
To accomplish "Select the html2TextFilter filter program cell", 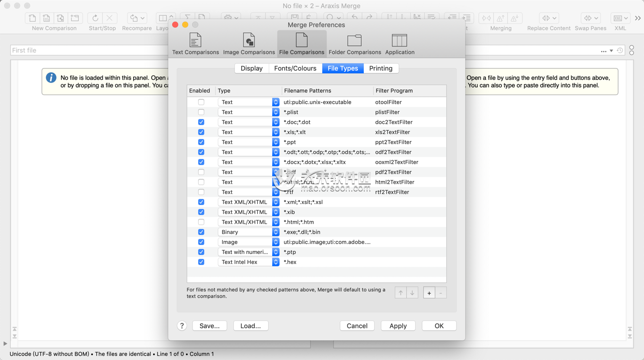I will [x=395, y=182].
